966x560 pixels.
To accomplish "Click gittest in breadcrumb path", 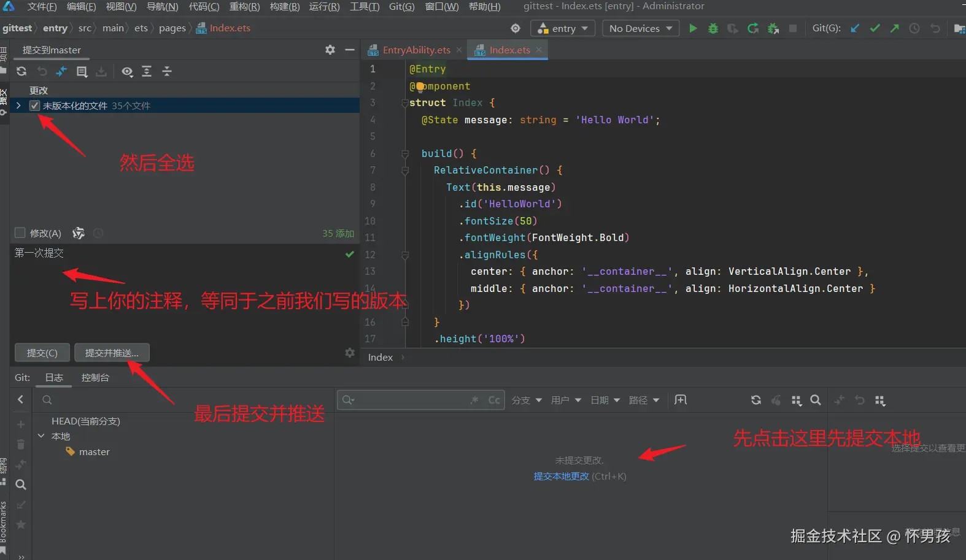I will point(17,28).
